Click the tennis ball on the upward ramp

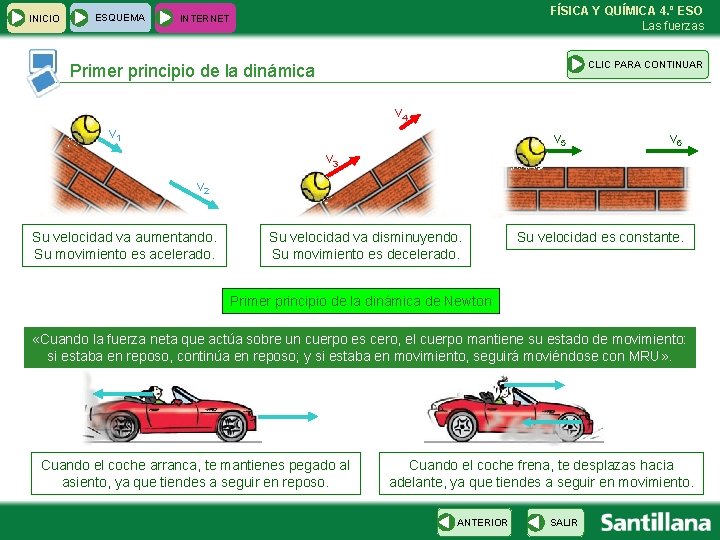(x=315, y=186)
